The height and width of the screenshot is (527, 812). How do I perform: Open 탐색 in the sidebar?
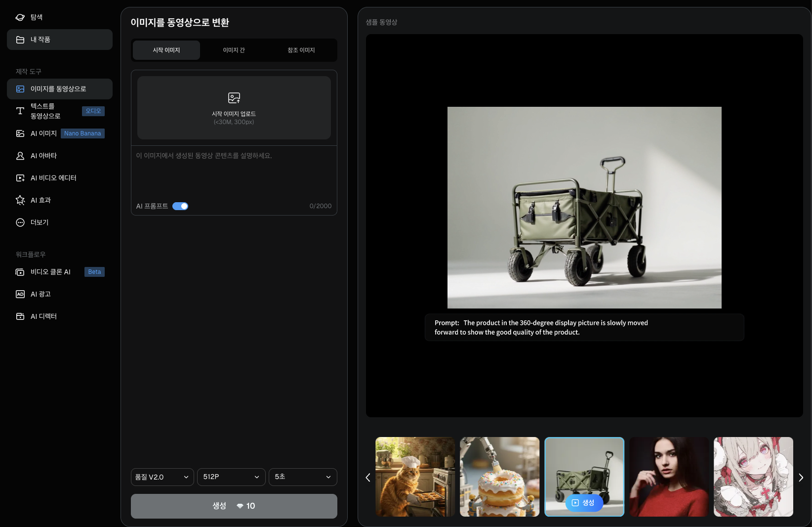[60, 17]
